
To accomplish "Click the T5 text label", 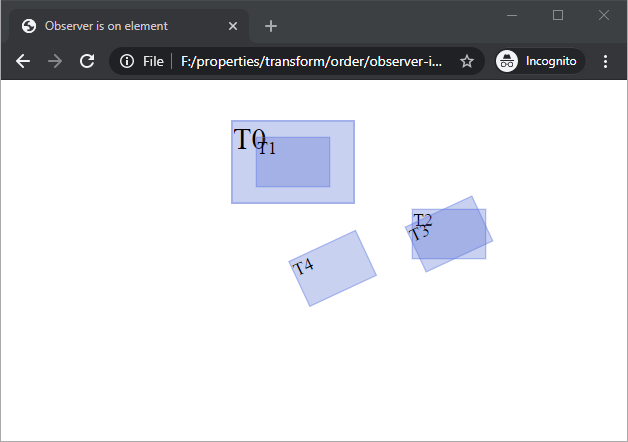I will pos(418,234).
